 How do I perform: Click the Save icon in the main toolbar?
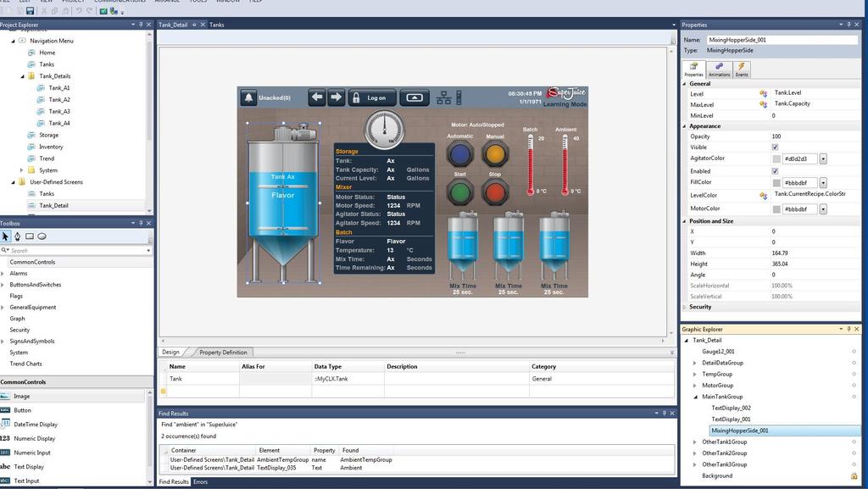(x=30, y=11)
